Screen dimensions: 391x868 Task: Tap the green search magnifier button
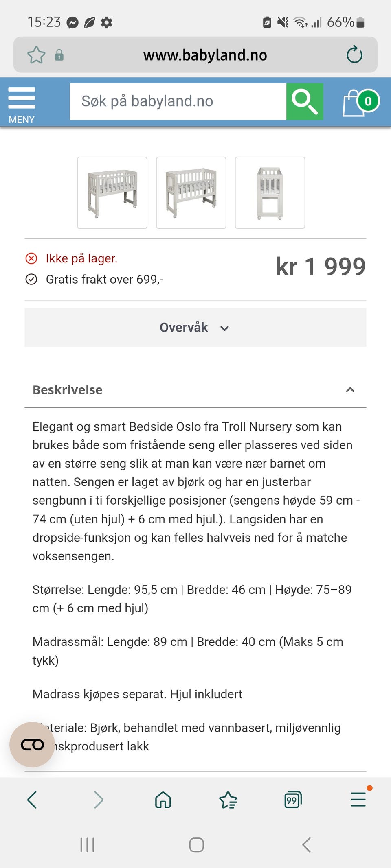point(305,102)
